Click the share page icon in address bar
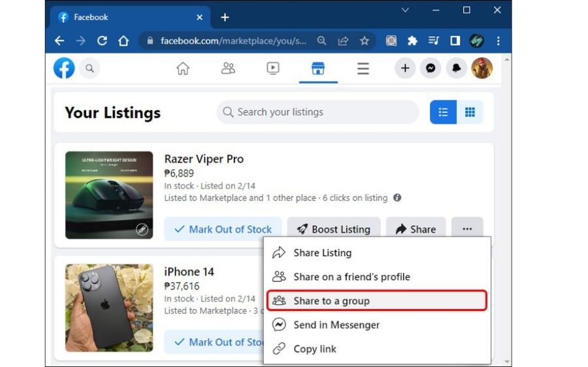Viewport: 588px width, 367px height. [343, 41]
